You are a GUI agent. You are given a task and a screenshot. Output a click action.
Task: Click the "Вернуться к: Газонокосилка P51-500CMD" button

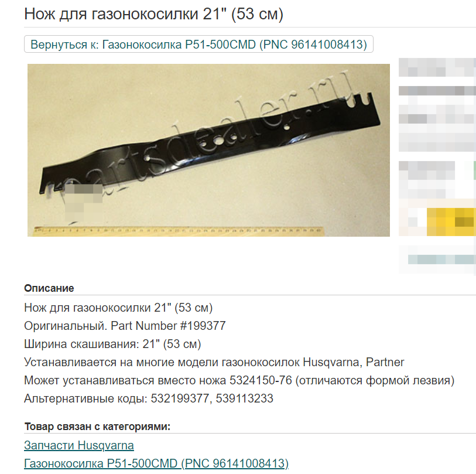click(198, 45)
